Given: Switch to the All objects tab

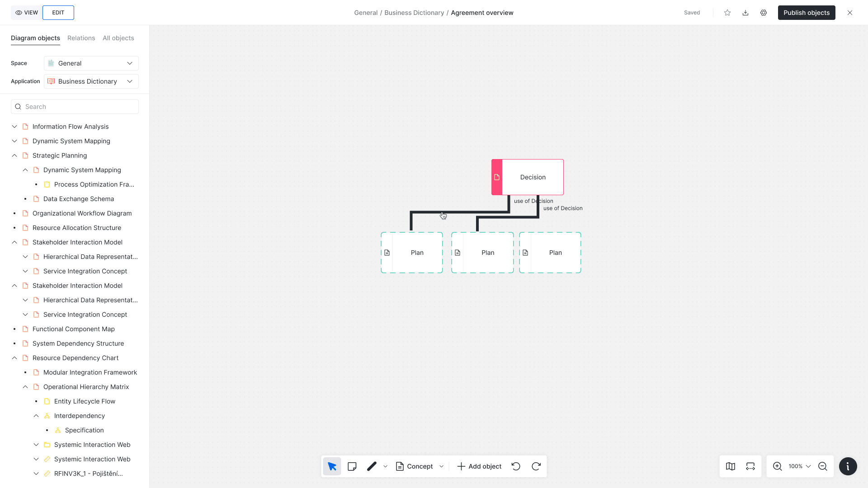Looking at the screenshot, I should tap(118, 38).
